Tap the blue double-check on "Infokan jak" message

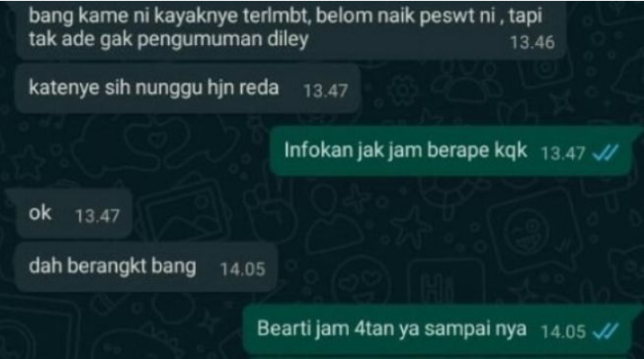pyautogui.click(x=605, y=154)
